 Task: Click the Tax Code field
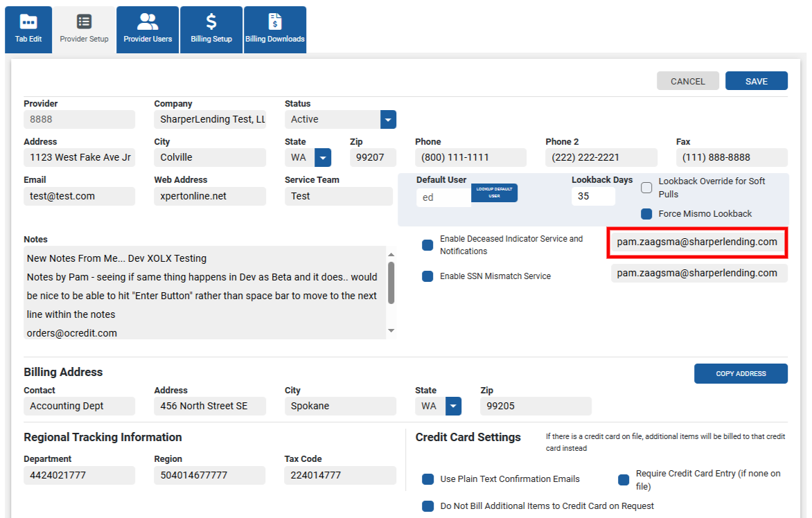340,475
